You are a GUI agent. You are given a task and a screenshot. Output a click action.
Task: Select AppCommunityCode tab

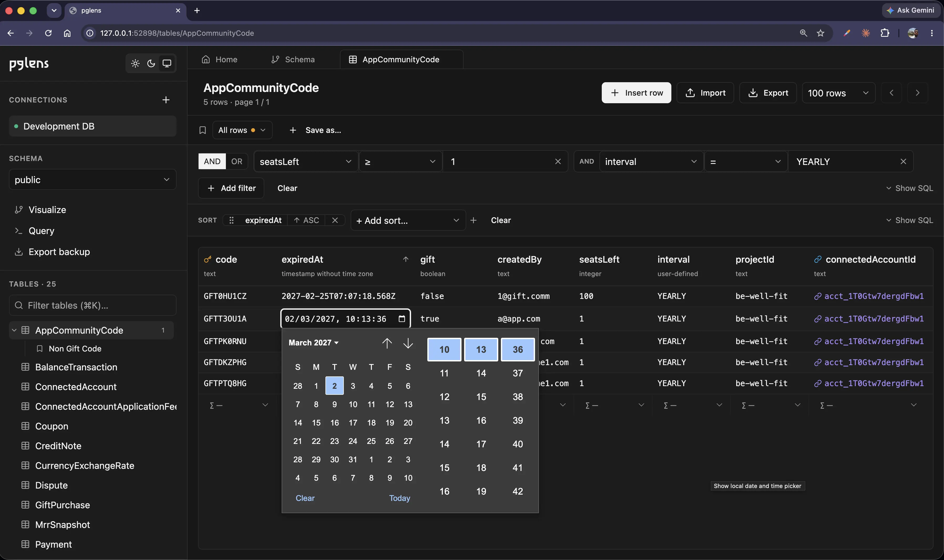[401, 60]
